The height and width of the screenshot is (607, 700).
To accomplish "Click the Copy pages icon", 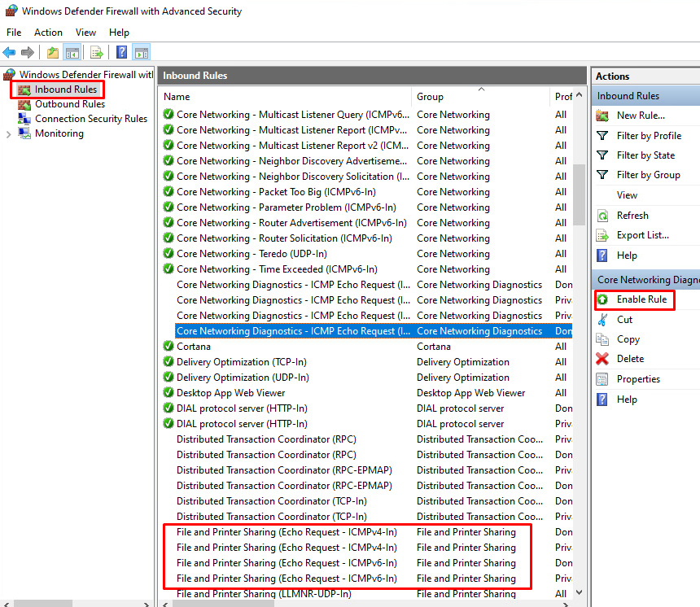I will click(602, 339).
